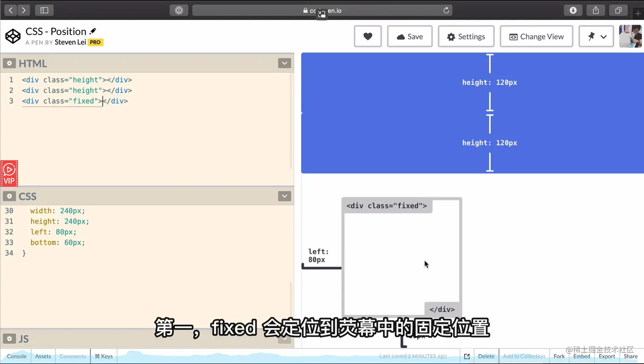This screenshot has width=644, height=364.
Task: Open the user avatar menu
Action: click(x=630, y=36)
